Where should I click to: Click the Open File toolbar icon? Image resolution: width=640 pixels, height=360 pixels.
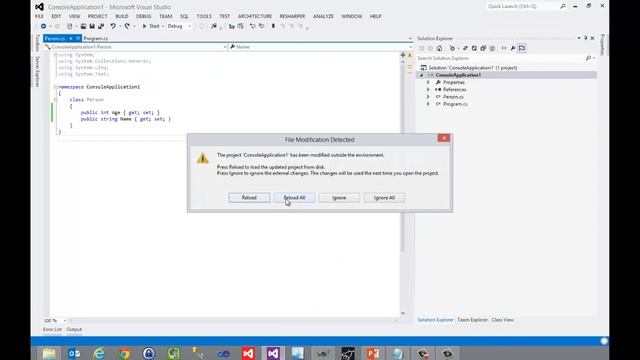point(83,26)
